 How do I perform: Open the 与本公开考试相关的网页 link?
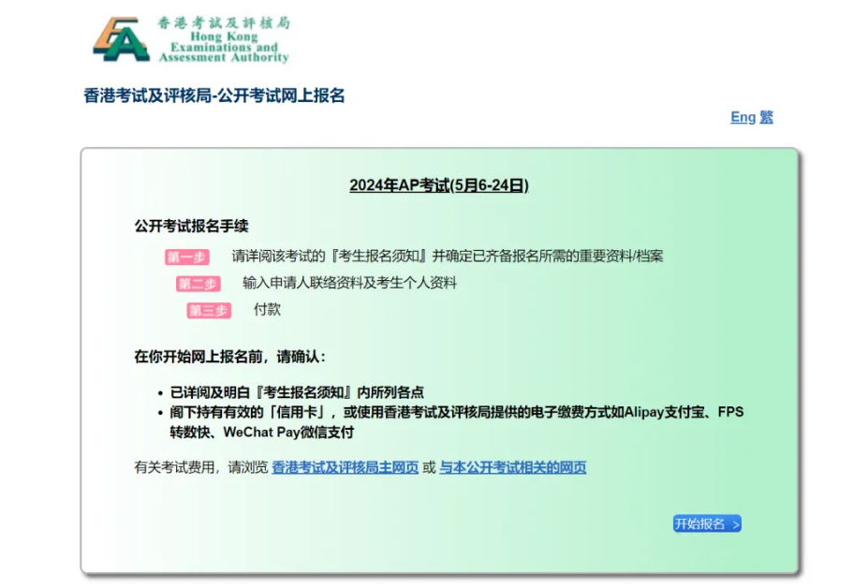(512, 468)
